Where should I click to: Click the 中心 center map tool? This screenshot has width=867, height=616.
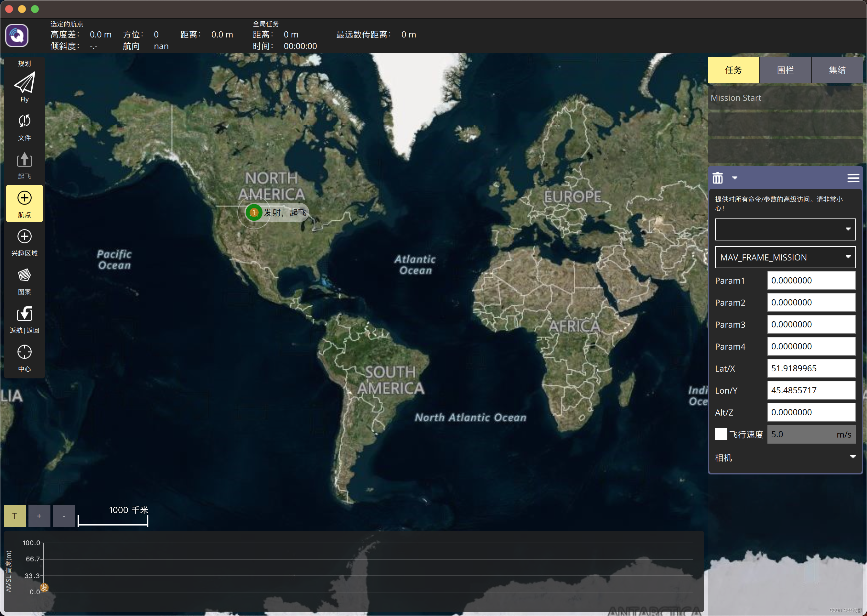pos(24,358)
